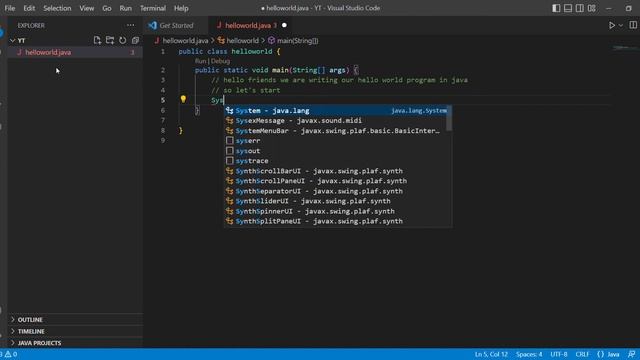Screen dimensions: 640x360
Task: Click unsaved dot on helloworld.java tab
Action: tap(284, 25)
